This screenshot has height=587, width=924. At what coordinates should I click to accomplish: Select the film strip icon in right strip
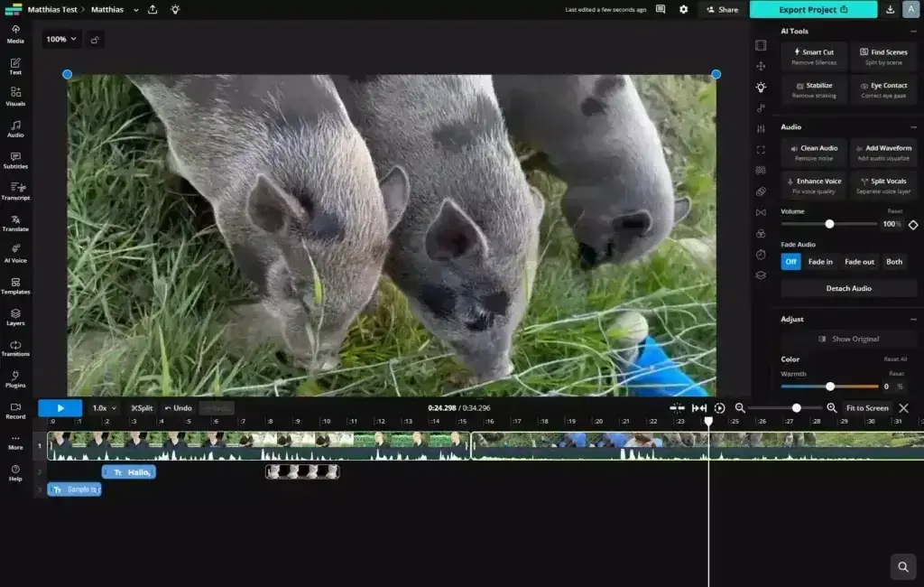click(761, 45)
